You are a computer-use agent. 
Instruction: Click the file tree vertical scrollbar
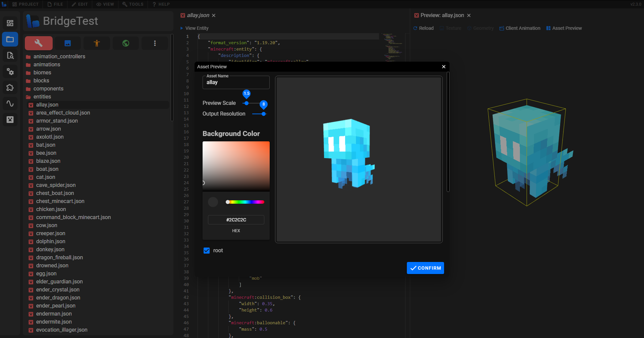pyautogui.click(x=172, y=78)
